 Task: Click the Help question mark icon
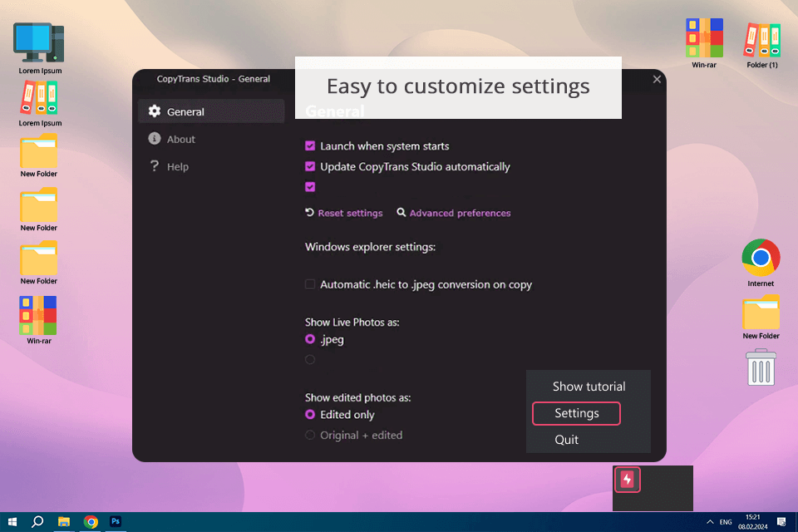click(x=155, y=166)
